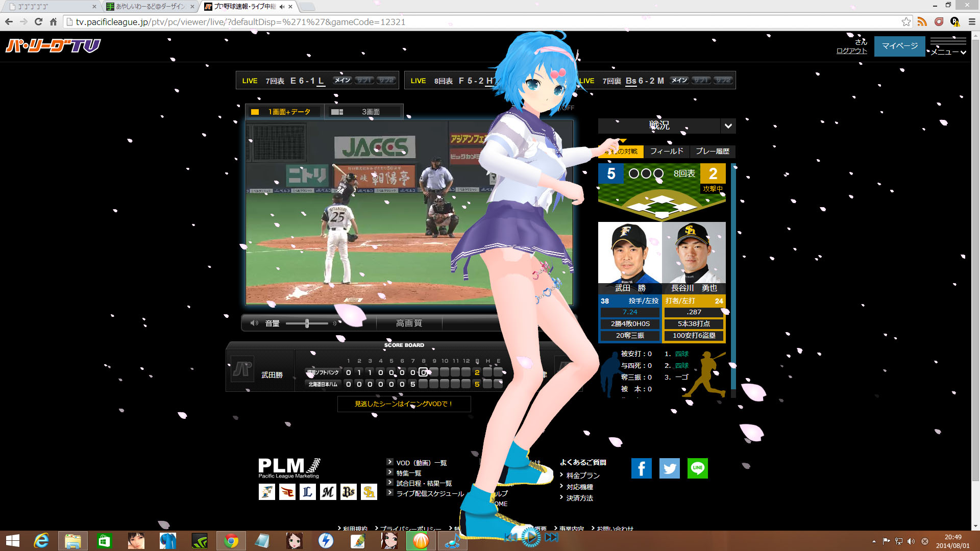Open the SoftBank Hawks team logo link
Screen dimensions: 980x551
coord(369,492)
